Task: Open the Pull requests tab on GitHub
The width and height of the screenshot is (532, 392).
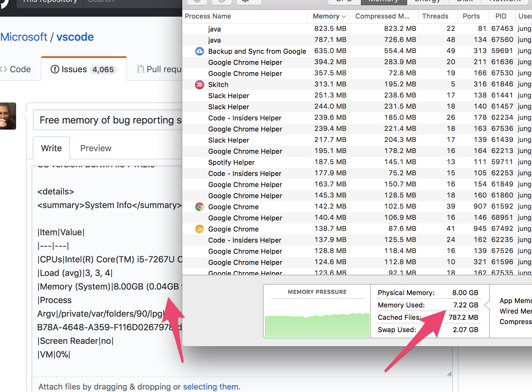Action: click(159, 69)
